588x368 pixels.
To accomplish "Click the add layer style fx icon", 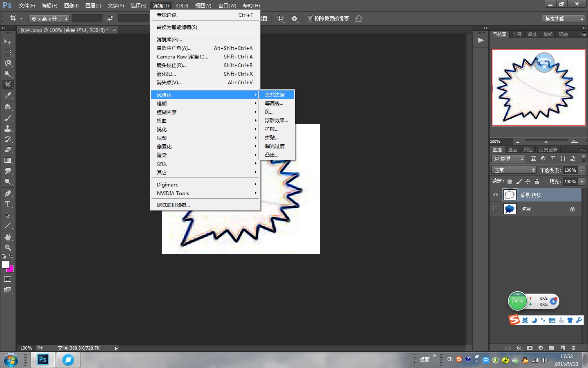I will [x=519, y=348].
